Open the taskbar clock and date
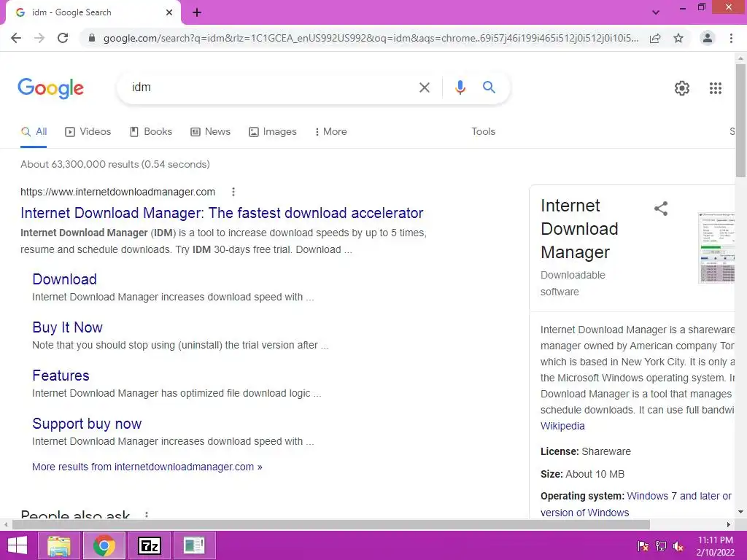Image resolution: width=747 pixels, height=560 pixels. pos(715,545)
